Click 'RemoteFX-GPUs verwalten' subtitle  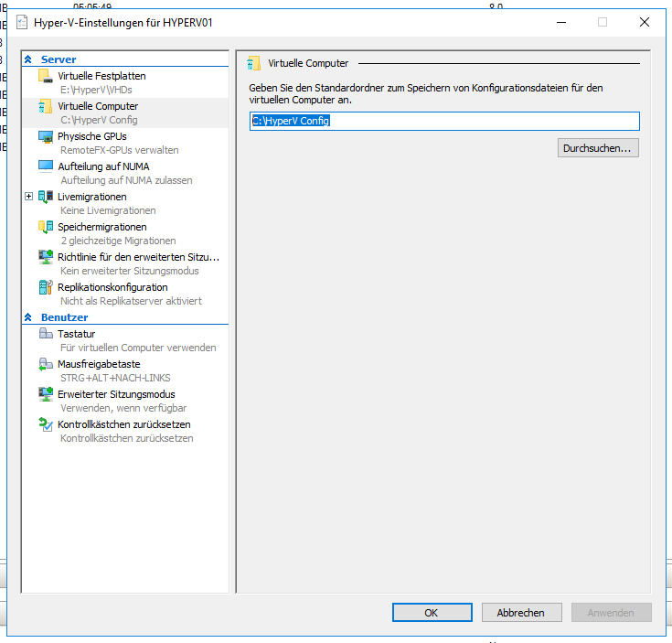pos(119,150)
